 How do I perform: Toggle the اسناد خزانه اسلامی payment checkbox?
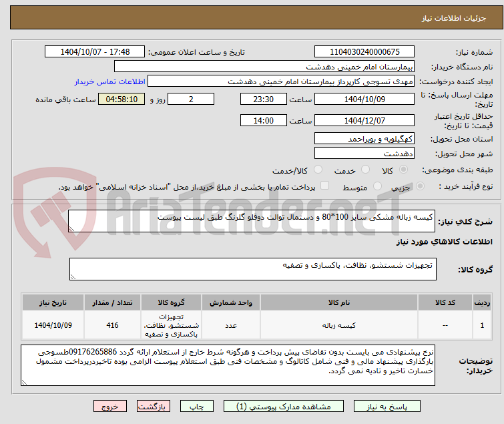pyautogui.click(x=325, y=186)
